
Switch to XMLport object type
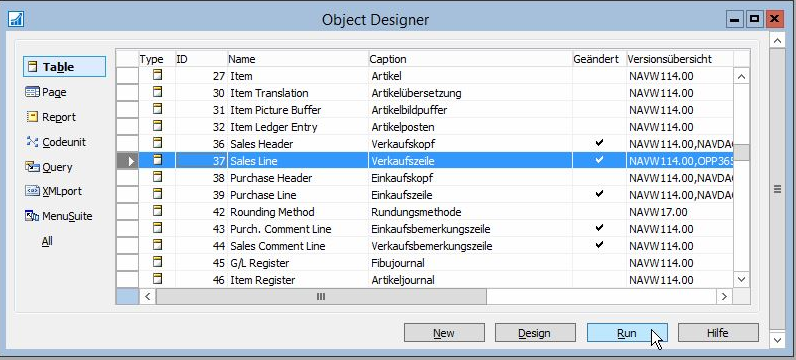tap(53, 191)
